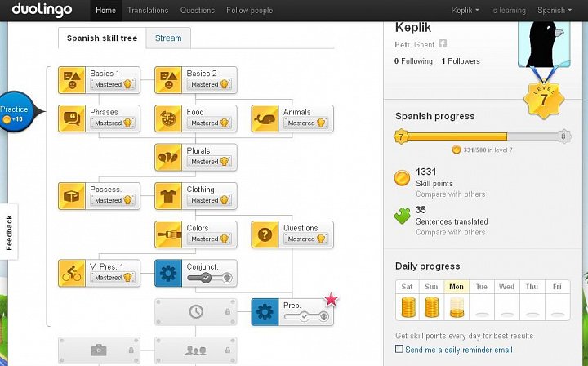Select the V. Pres. 1 cyclist icon
Image resolution: width=588 pixels, height=366 pixels.
pos(72,274)
